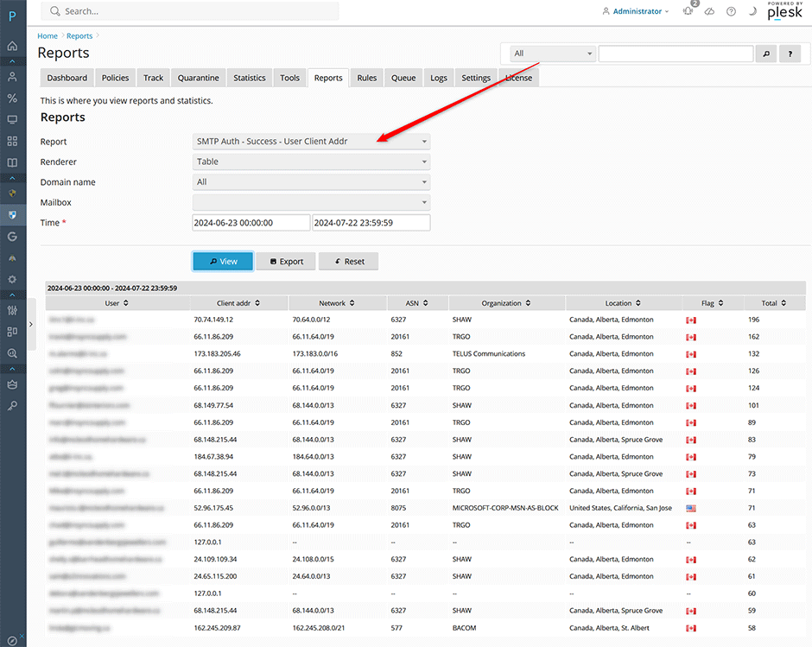Switch to the Track tab
812x647 pixels.
pos(153,78)
